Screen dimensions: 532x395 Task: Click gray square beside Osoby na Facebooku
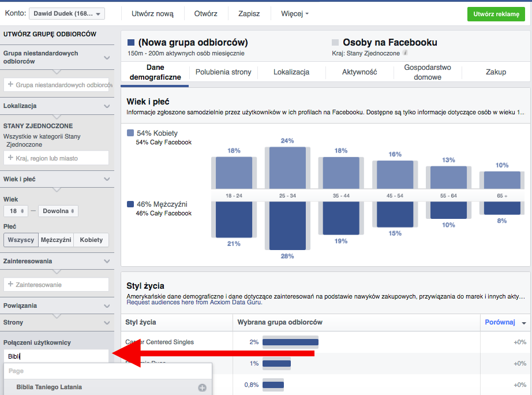pyautogui.click(x=335, y=43)
